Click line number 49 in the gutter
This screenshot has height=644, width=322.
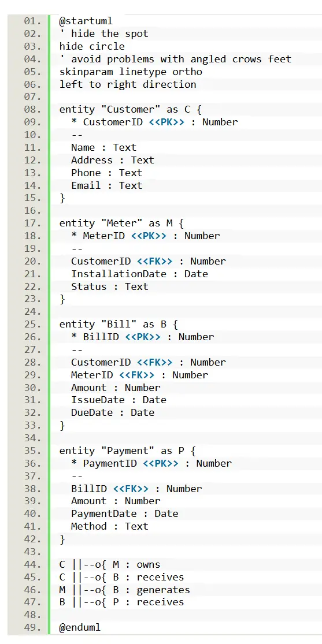[x=32, y=628]
